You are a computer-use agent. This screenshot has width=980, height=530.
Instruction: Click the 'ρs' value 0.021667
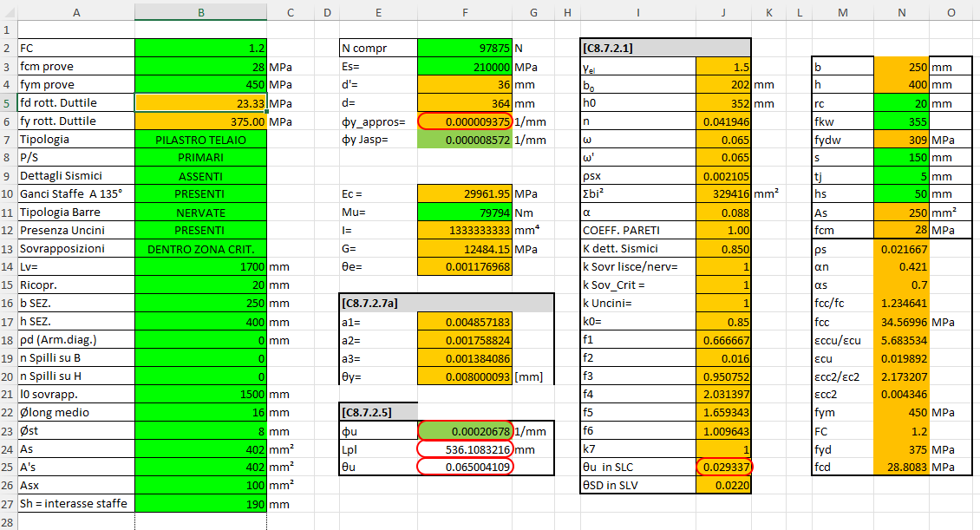(x=901, y=249)
